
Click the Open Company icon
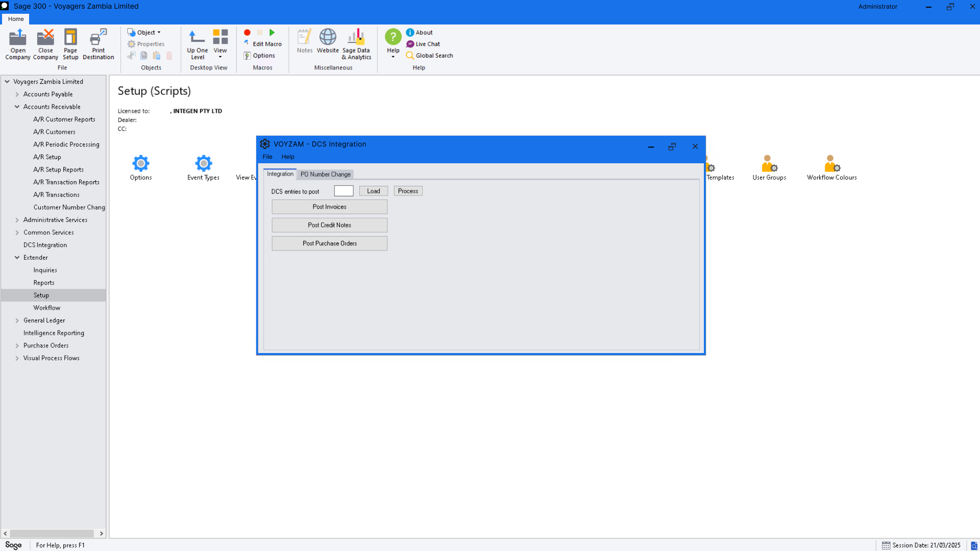tap(18, 44)
